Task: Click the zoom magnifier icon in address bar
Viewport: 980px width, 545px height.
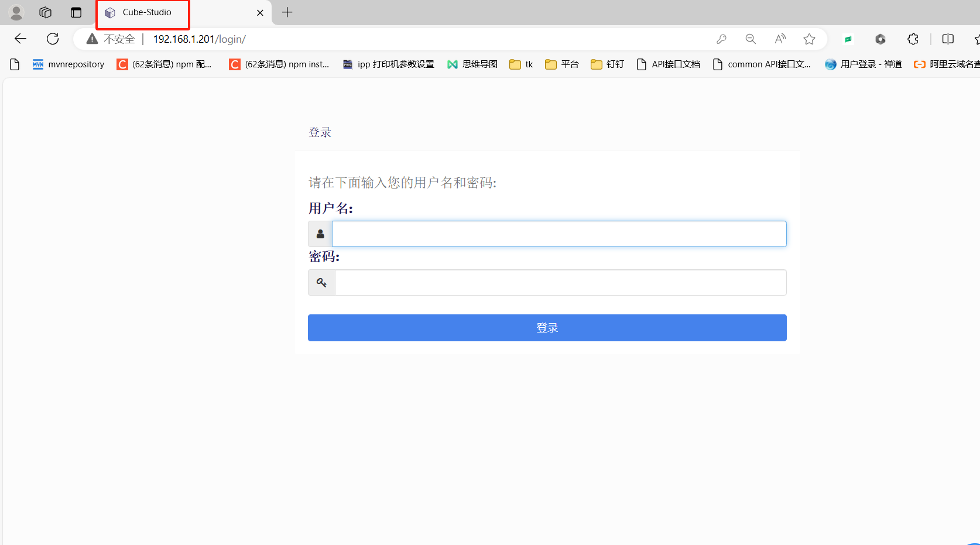Action: pyautogui.click(x=751, y=39)
